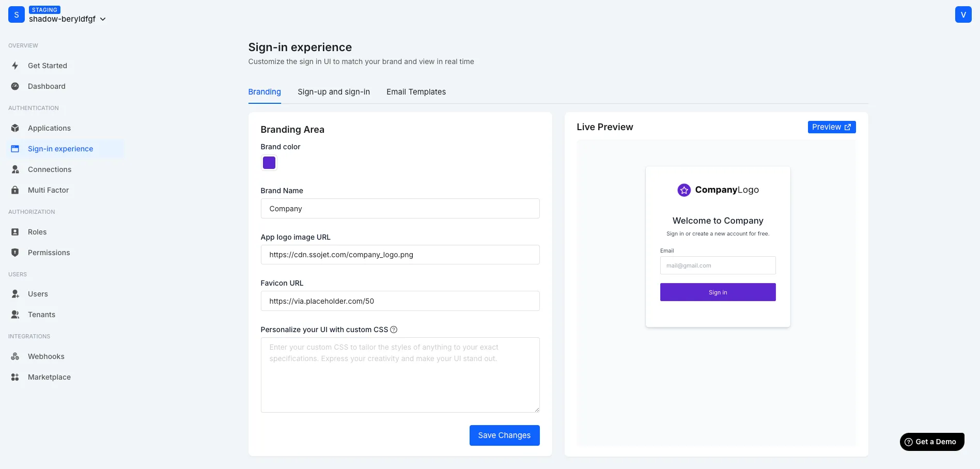Select the Users icon
The width and height of the screenshot is (980, 469).
[15, 293]
